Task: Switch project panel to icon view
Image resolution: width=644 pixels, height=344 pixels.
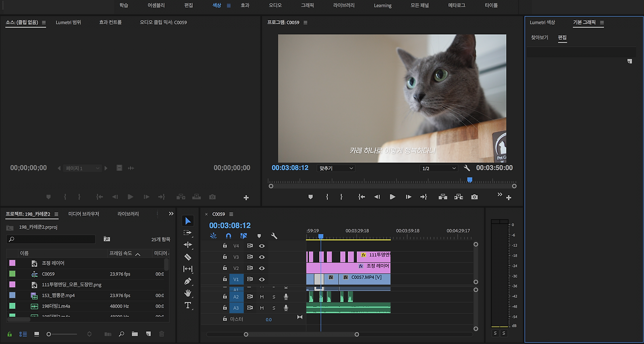Action: 36,334
